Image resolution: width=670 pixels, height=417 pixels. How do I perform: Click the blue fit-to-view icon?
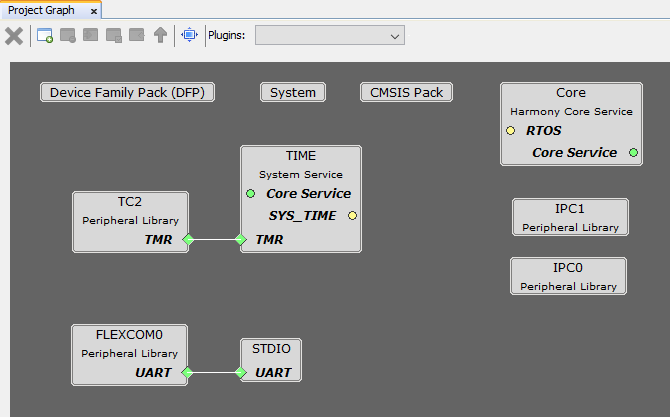coord(189,36)
